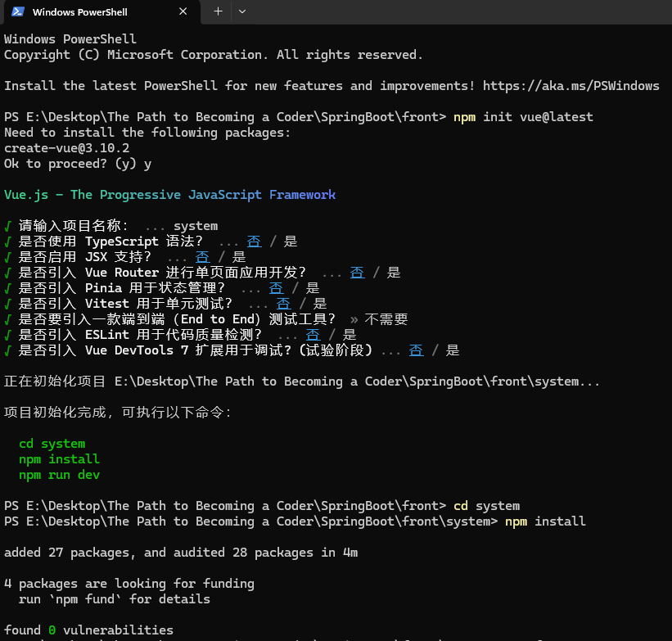672x641 pixels.
Task: Select 否 for Vitest unit testing
Action: click(283, 304)
